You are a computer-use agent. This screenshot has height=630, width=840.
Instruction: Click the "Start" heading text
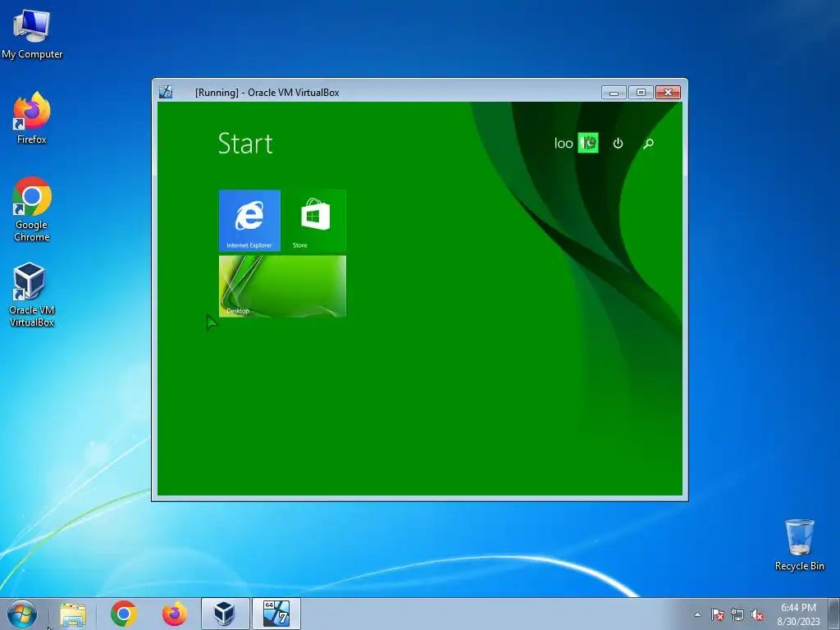click(245, 144)
